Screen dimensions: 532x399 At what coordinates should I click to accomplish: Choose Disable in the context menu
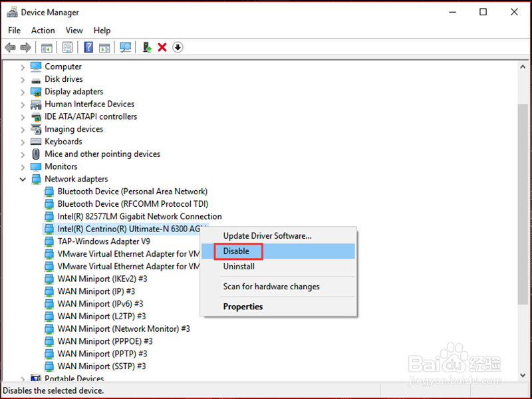click(x=278, y=251)
